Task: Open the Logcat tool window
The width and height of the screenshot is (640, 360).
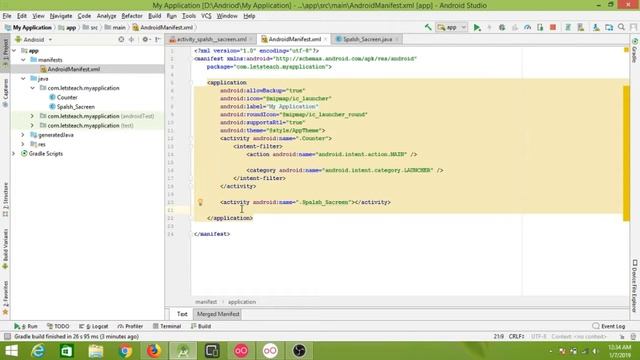Action: click(x=93, y=326)
